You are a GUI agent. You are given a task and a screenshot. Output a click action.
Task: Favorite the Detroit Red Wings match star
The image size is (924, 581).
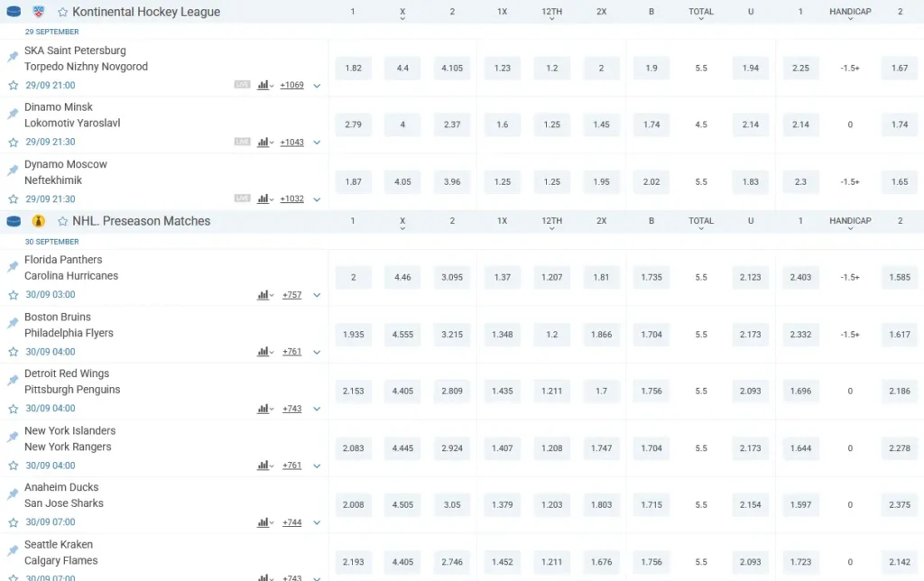click(x=13, y=409)
